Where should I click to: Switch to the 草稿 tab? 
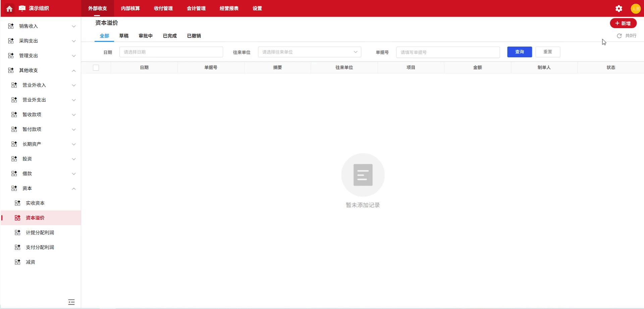point(124,36)
